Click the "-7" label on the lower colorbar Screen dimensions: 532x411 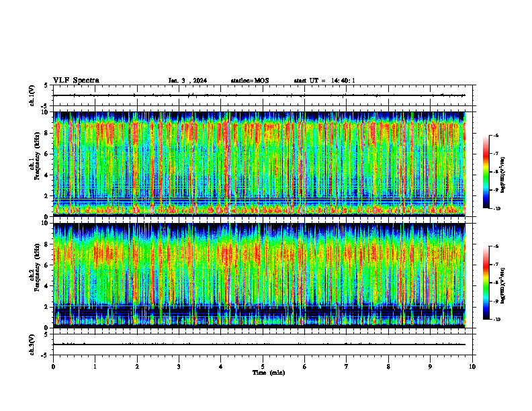[496, 265]
